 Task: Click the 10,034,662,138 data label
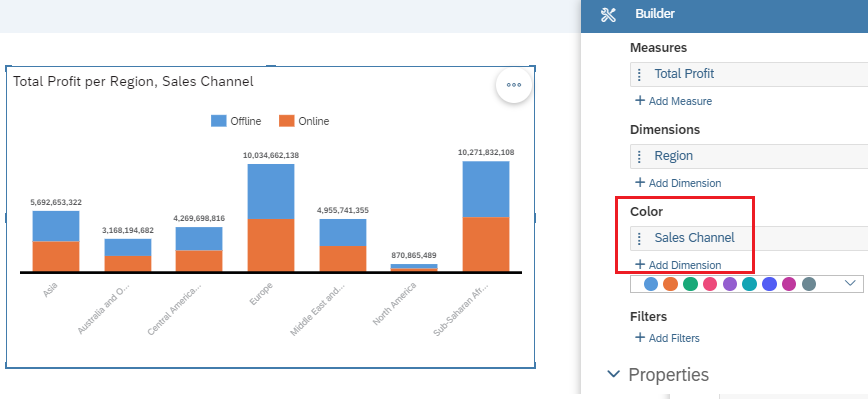coord(271,156)
